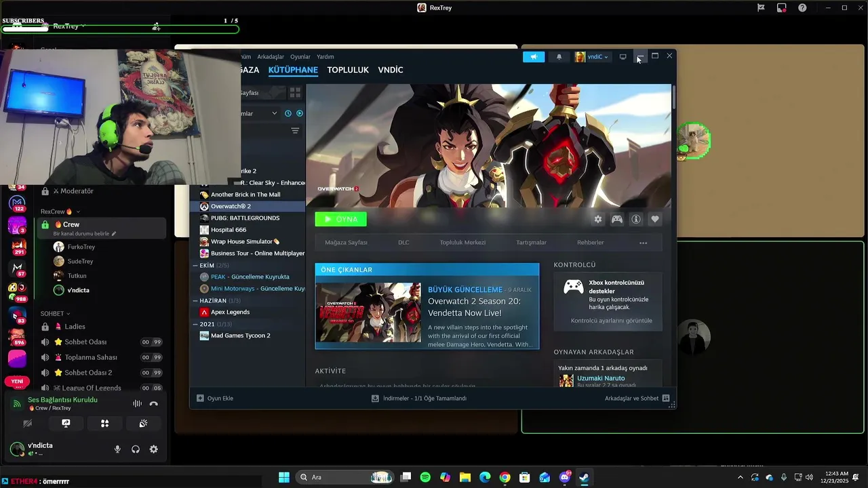Start a Discord activity
The image size is (868, 488).
point(104,423)
